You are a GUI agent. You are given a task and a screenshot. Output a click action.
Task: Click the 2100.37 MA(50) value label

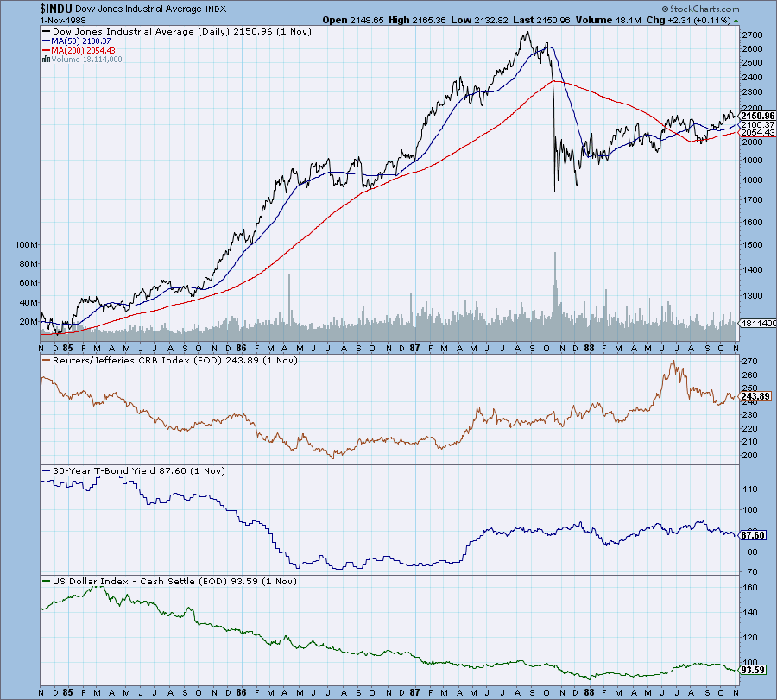758,125
